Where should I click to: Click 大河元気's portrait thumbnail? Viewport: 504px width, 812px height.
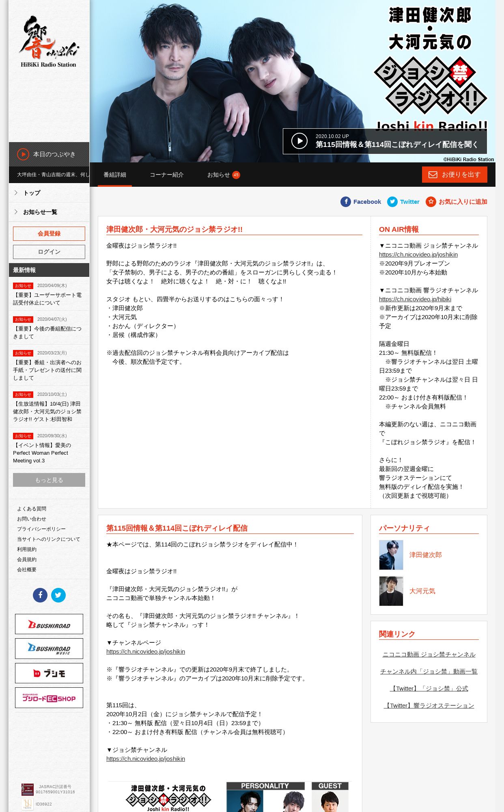(x=391, y=591)
